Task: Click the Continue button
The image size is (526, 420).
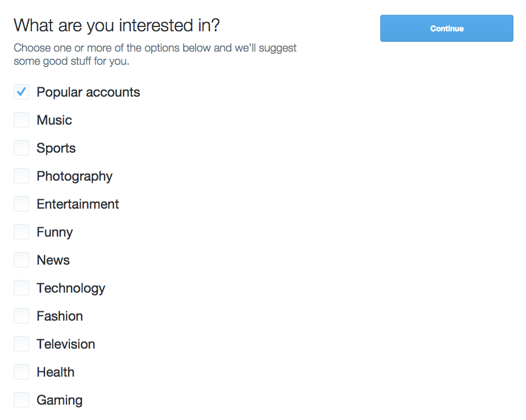Action: 446,28
